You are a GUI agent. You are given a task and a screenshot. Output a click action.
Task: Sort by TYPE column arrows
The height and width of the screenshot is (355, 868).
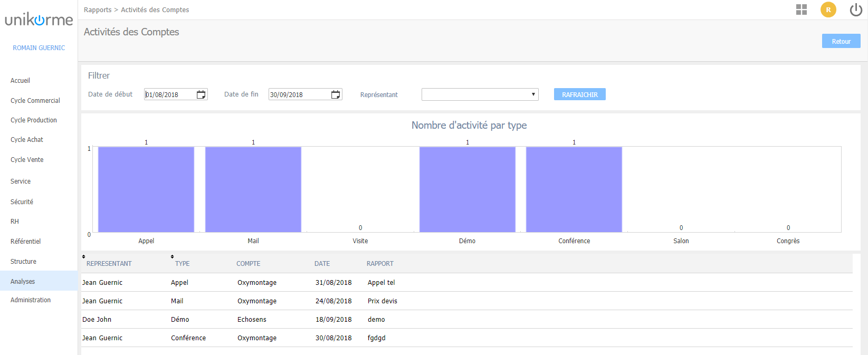point(172,256)
